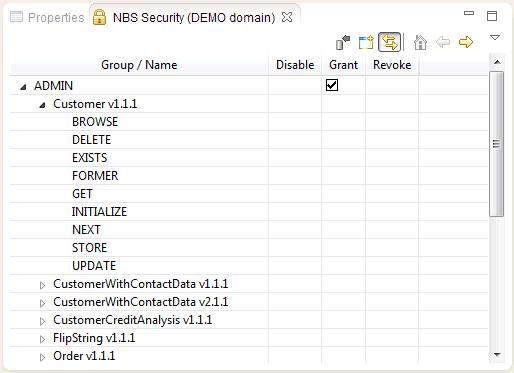This screenshot has width=514, height=373.
Task: Collapse the Customer v1.1.1 node
Action: (42, 105)
